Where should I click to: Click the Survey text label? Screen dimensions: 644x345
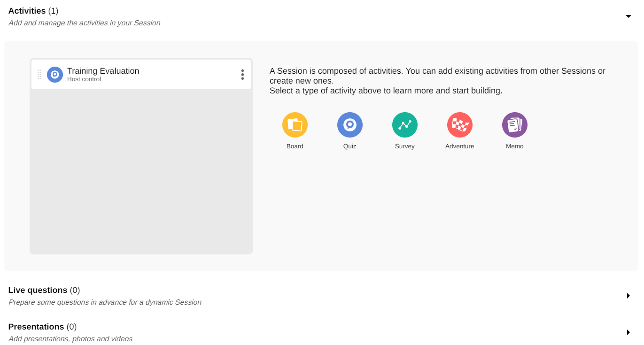(405, 146)
